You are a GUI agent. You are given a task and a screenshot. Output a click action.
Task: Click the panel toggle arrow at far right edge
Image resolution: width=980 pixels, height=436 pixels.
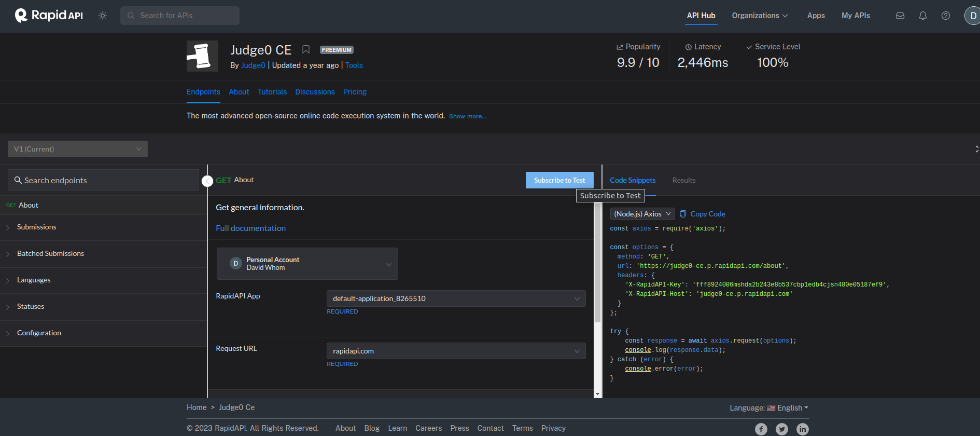pyautogui.click(x=977, y=149)
